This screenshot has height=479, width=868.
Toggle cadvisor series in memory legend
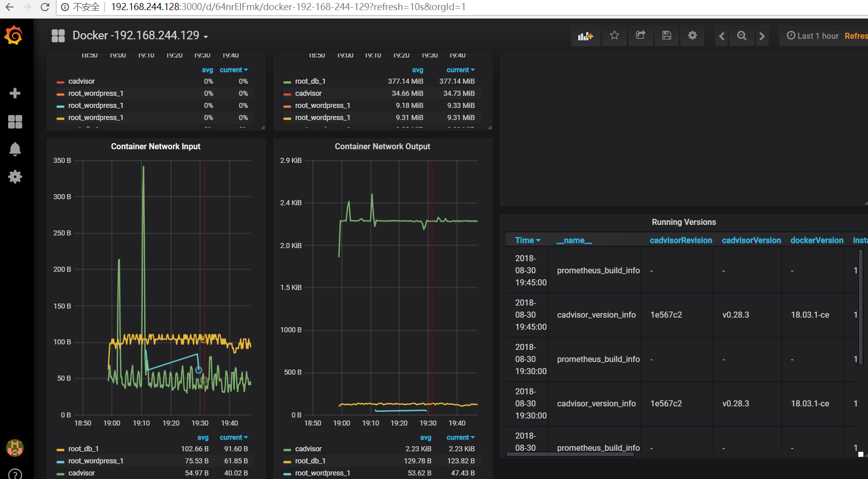[308, 93]
